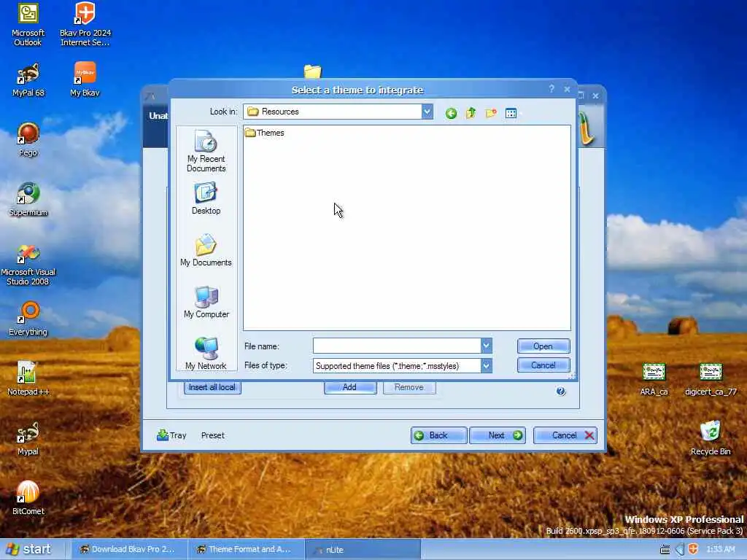Switch to Download Bkav Pro taskbar window
This screenshot has width=747, height=560.
(128, 549)
